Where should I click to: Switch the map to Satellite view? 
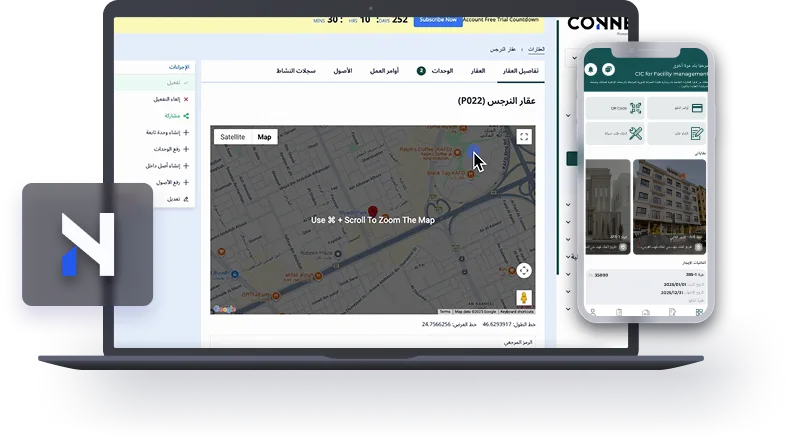point(232,137)
